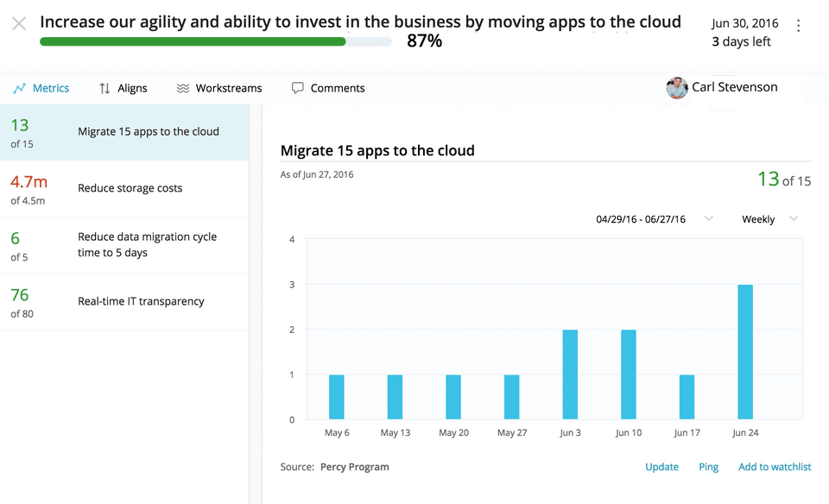Click the Comments speech bubble icon
829x504 pixels.
click(298, 88)
